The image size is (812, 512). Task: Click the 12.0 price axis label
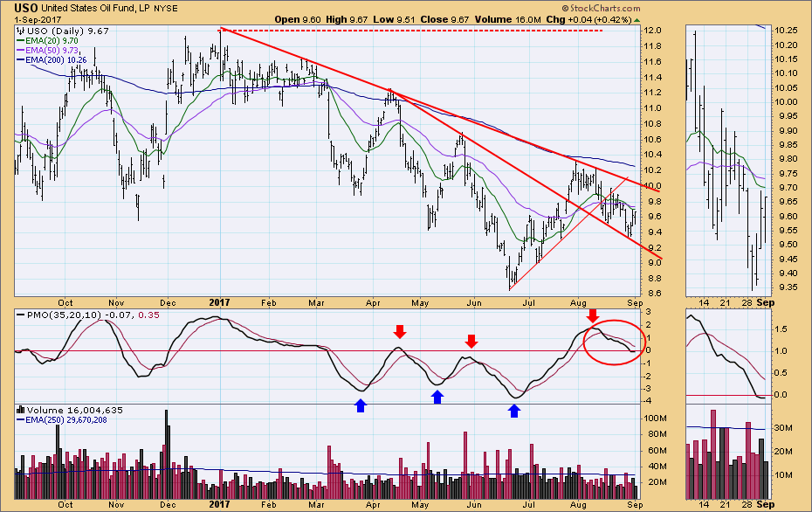pos(651,31)
